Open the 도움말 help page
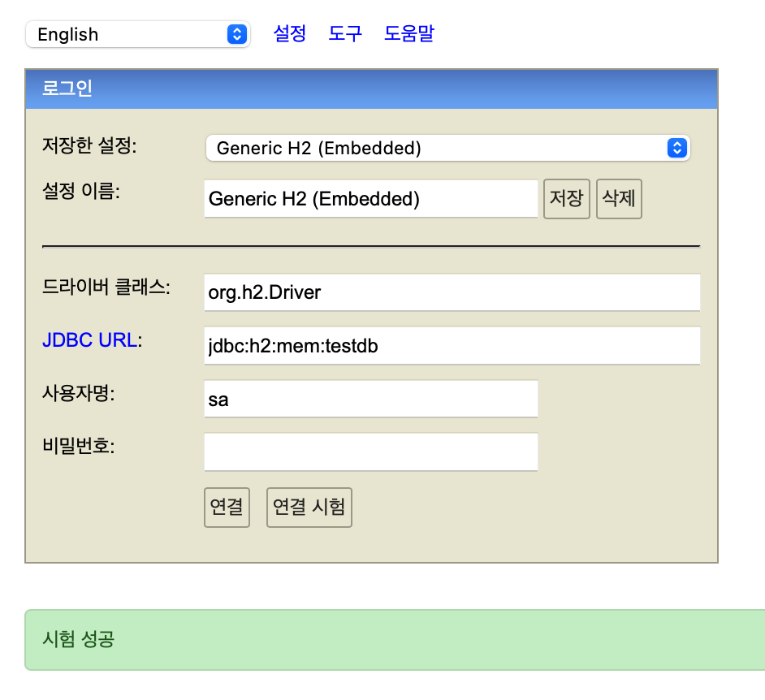Screen dimensions: 765x700 408,33
